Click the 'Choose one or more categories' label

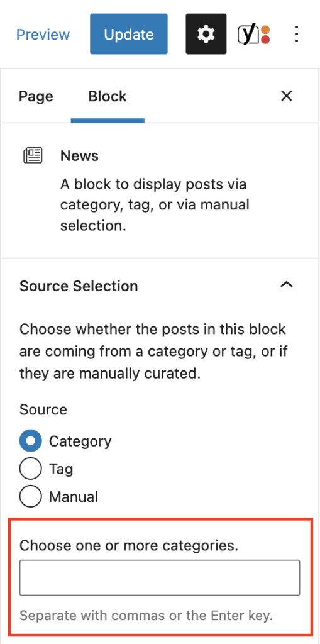coord(129,545)
